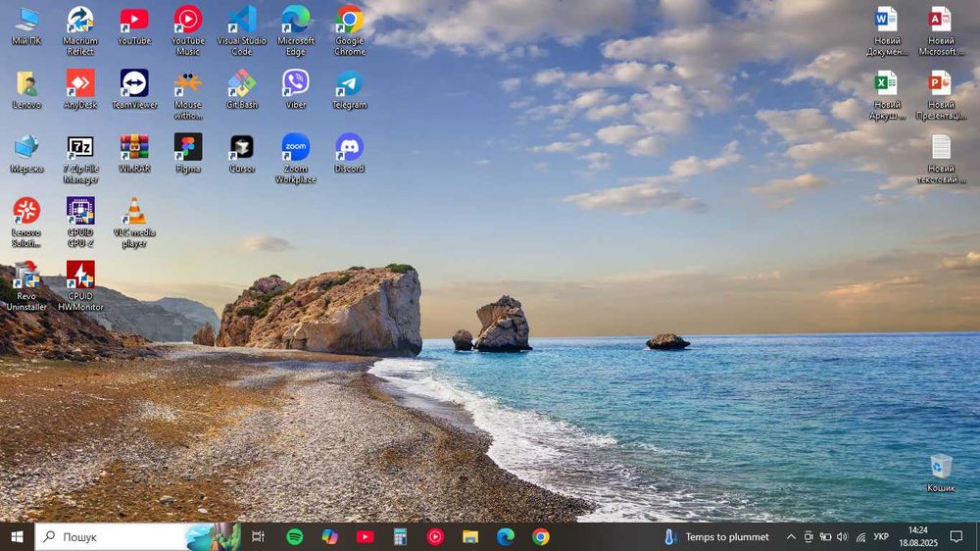This screenshot has height=551, width=980.
Task: Open the Temps to plummet weather widget
Action: pos(716,536)
